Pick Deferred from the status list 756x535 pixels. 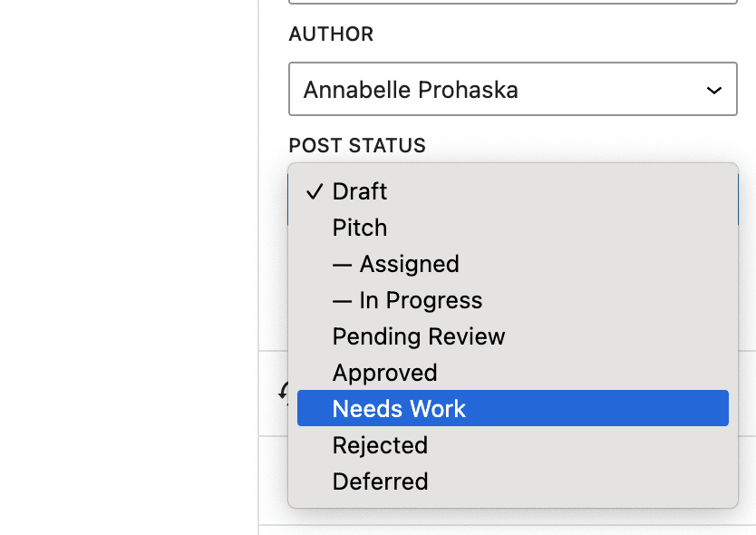coord(380,481)
